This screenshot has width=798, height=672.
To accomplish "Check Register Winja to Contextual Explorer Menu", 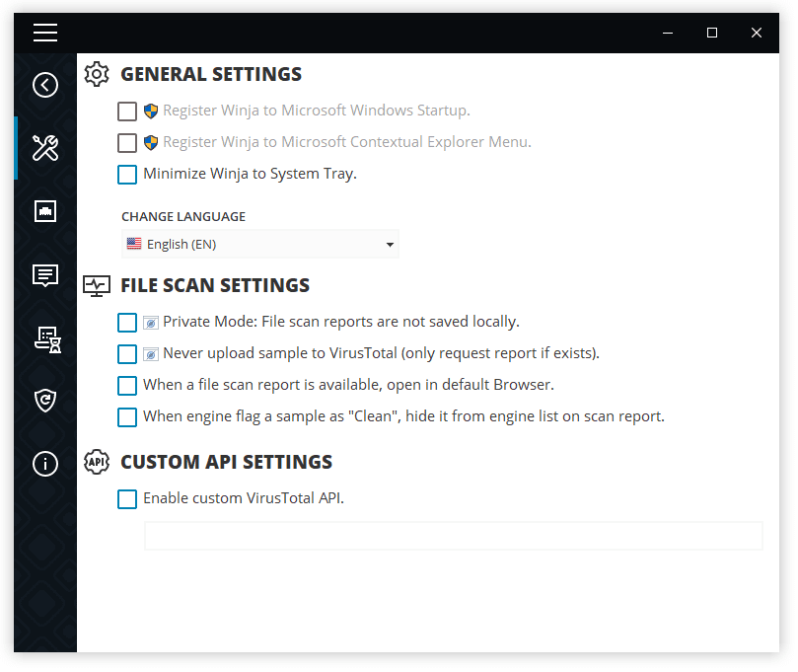I will 127,142.
